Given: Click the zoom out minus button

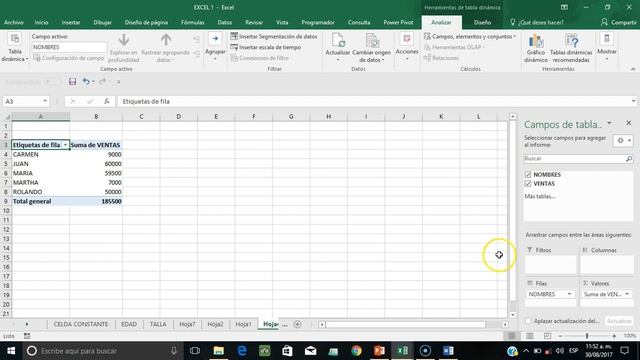Looking at the screenshot, I should pyautogui.click(x=560, y=336).
